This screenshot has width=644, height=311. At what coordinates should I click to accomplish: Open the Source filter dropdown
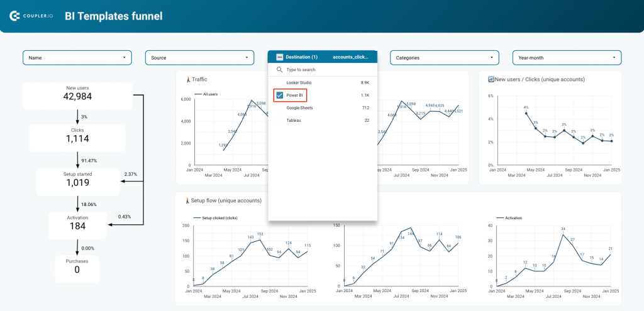point(199,58)
